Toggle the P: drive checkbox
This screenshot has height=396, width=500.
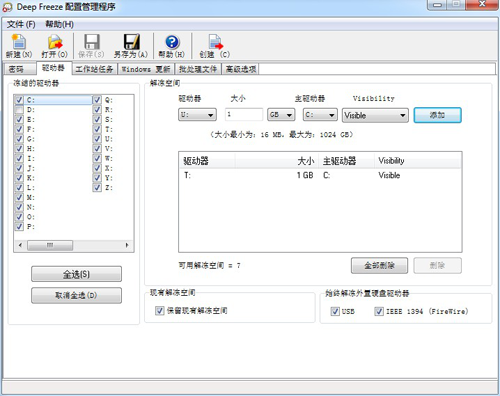coord(19,227)
